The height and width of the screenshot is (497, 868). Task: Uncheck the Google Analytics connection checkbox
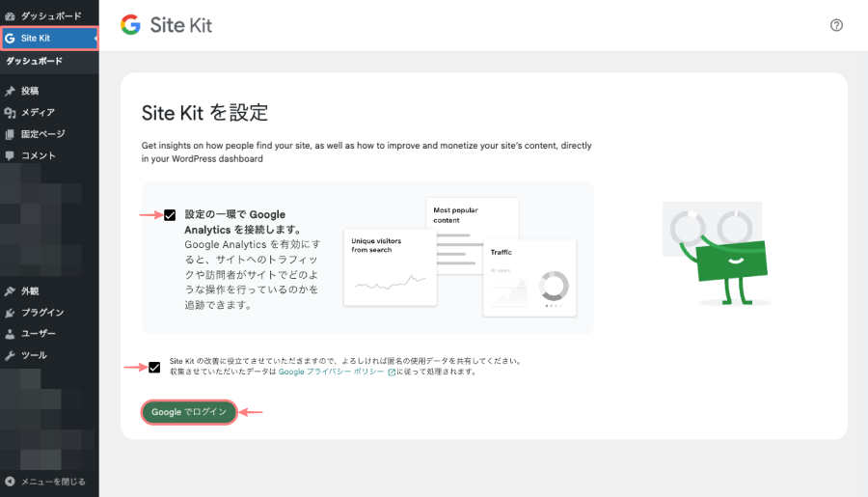[x=170, y=215]
